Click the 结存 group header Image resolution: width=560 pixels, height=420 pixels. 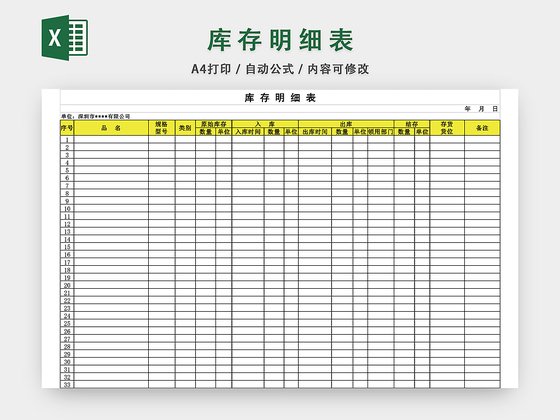pos(412,124)
